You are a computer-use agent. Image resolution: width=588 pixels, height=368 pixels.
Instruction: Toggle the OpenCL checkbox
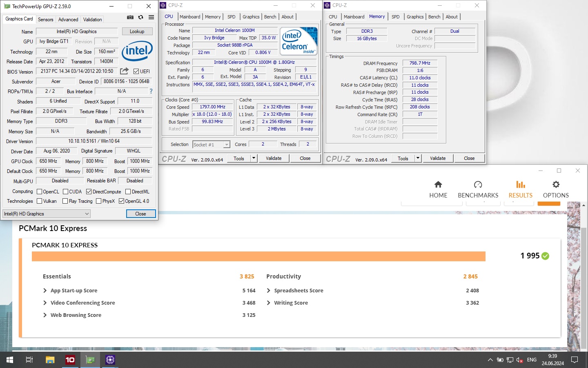(x=40, y=191)
